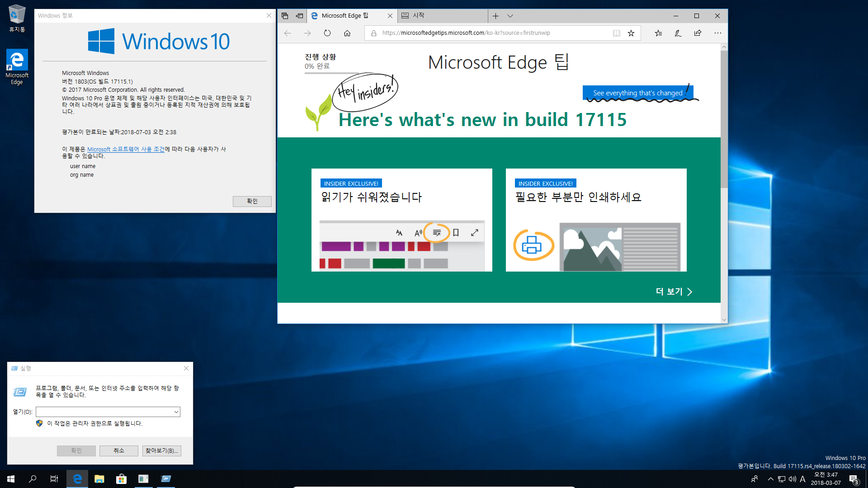Show hidden system tray icons
The image size is (868, 488).
pyautogui.click(x=770, y=479)
